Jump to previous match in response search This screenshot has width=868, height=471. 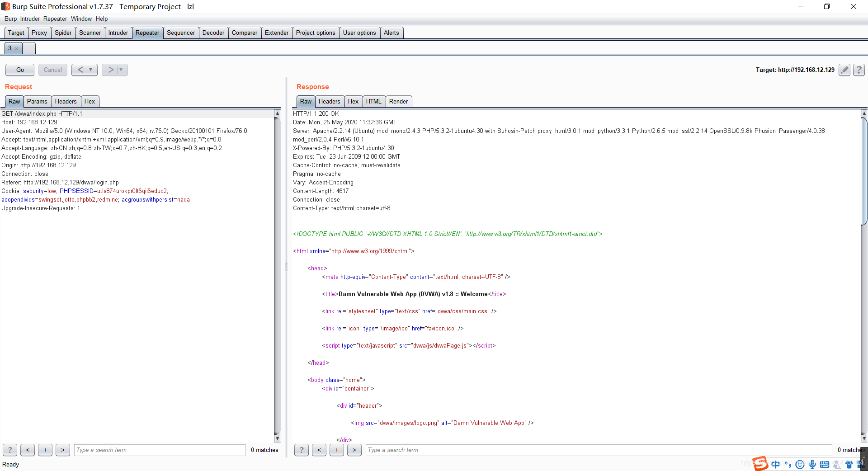pyautogui.click(x=319, y=450)
